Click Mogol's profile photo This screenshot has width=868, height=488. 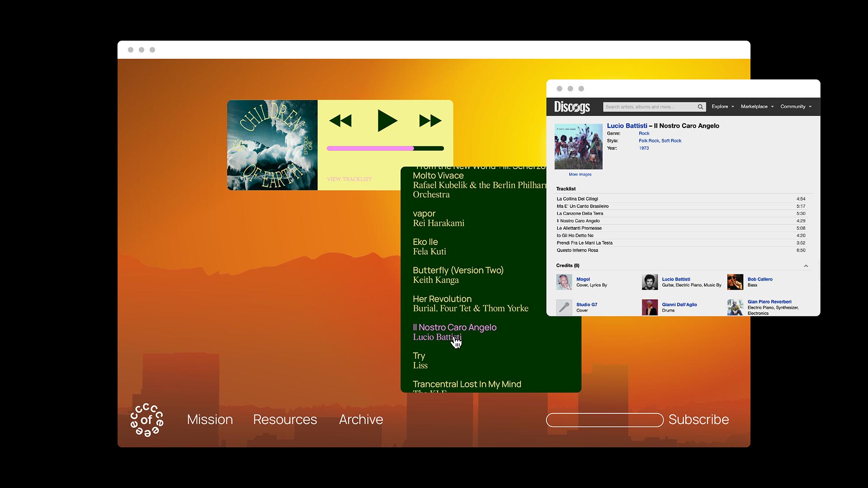[x=564, y=282]
